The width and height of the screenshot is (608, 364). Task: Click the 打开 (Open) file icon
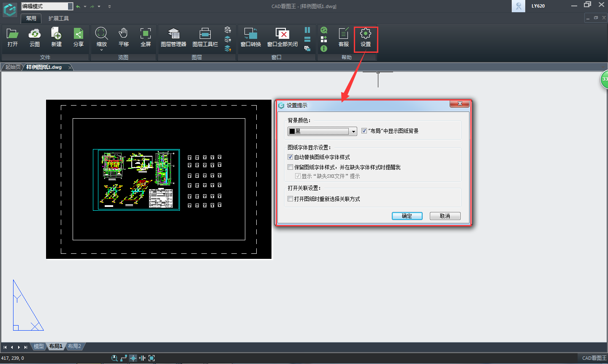(x=13, y=37)
